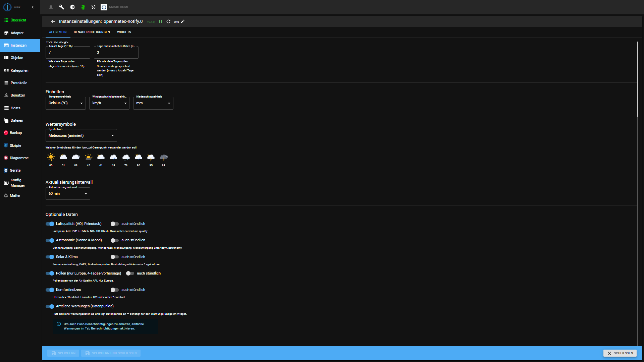
Task: Click the rain weather icon 61
Action: (101, 157)
